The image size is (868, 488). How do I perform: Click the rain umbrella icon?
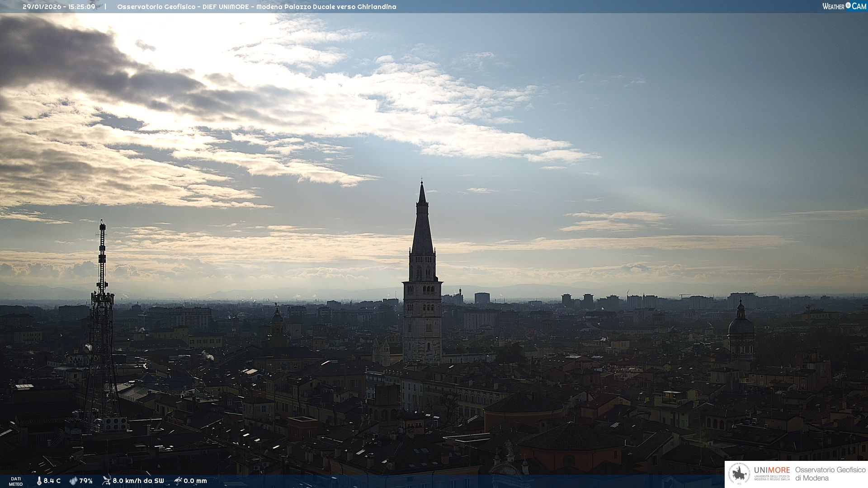(x=178, y=480)
